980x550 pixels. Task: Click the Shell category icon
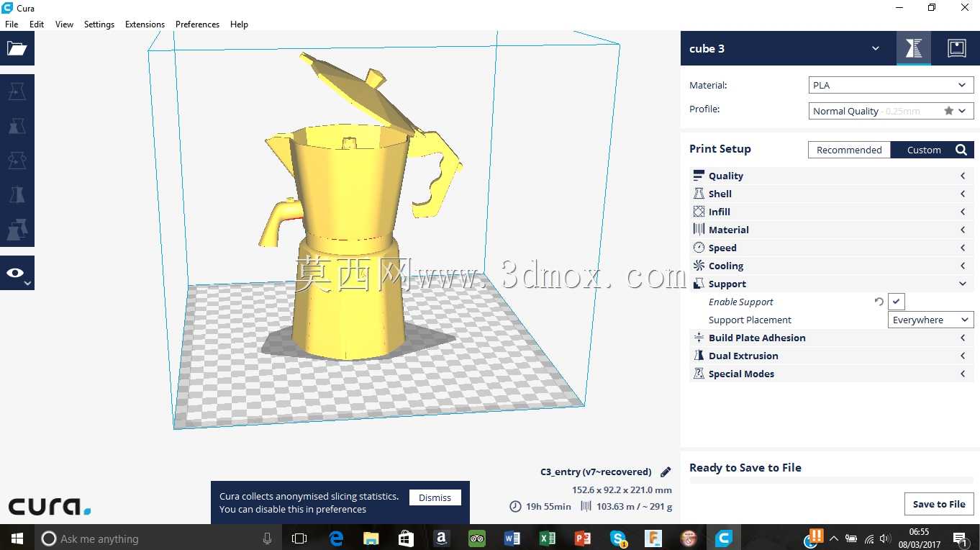(699, 194)
